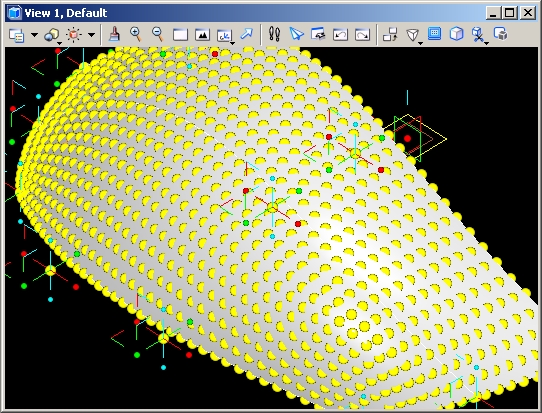Open the Display Styles spheres icon
This screenshot has height=413, width=542.
tap(52, 35)
